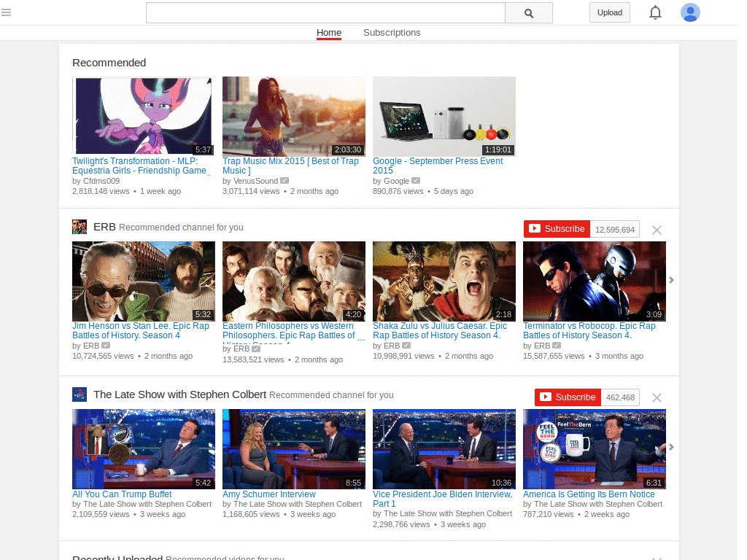The height and width of the screenshot is (560, 747).
Task: Open Trap Music Mix 2015 thumbnail
Action: click(x=294, y=116)
